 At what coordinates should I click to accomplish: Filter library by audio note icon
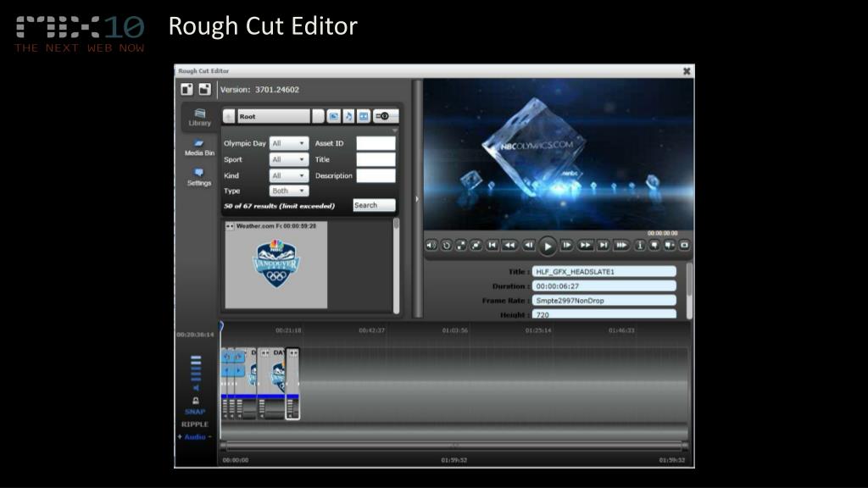pyautogui.click(x=348, y=116)
